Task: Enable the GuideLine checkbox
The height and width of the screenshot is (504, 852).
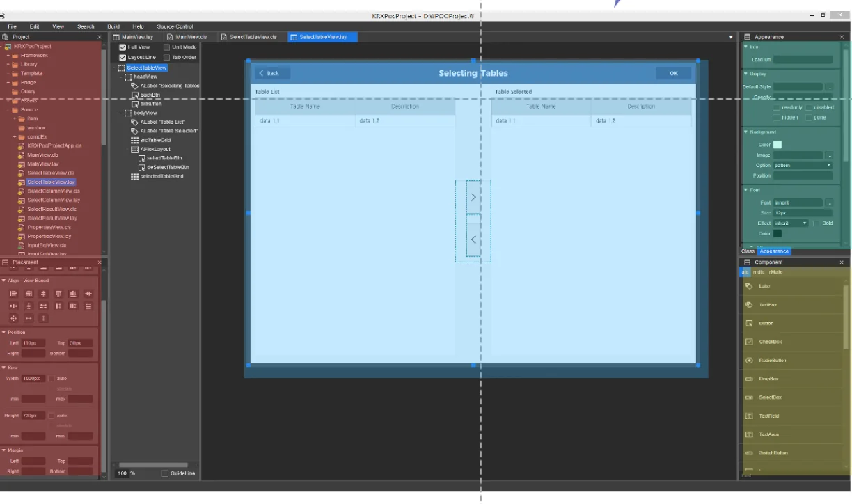Action: click(165, 473)
